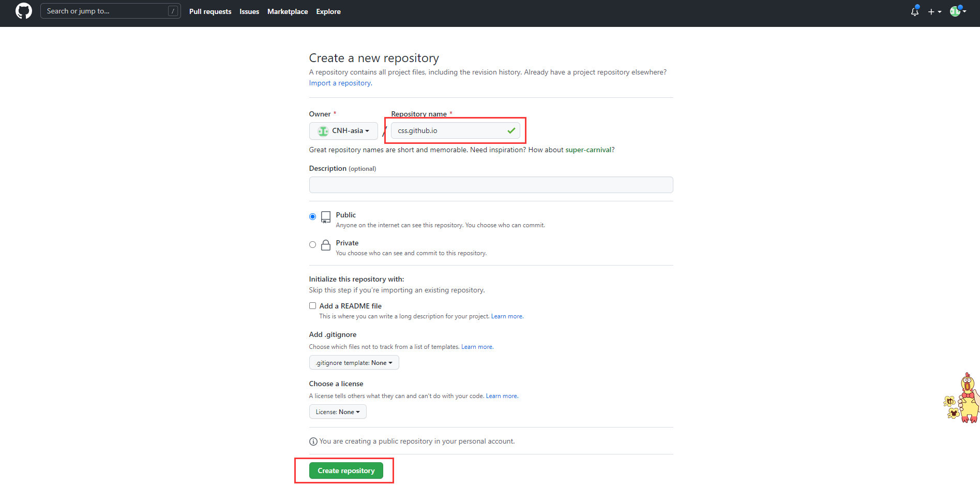The height and width of the screenshot is (485, 980).
Task: Open the Explore page
Action: tap(328, 11)
